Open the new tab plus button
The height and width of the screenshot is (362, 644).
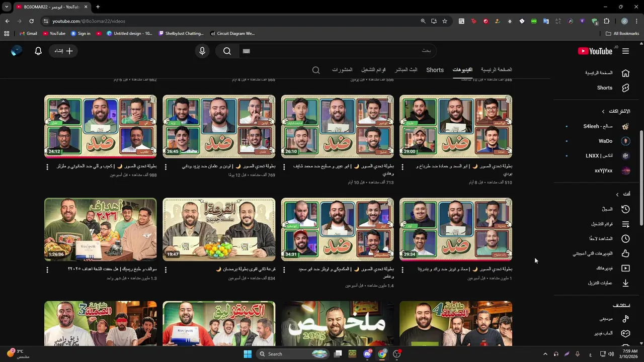[x=98, y=7]
